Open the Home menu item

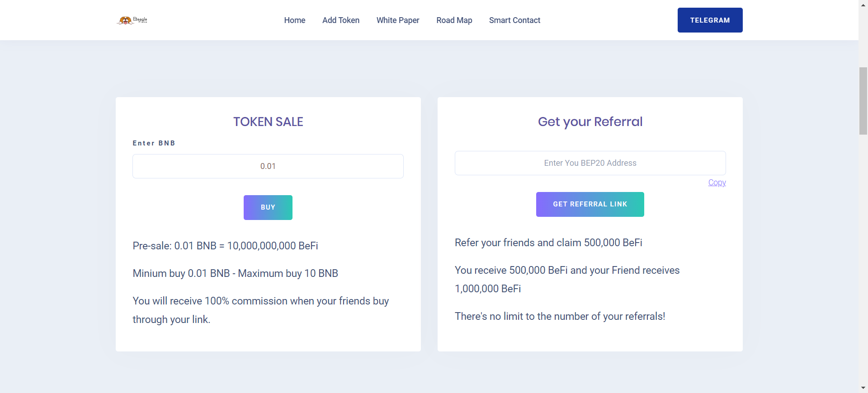pyautogui.click(x=295, y=20)
